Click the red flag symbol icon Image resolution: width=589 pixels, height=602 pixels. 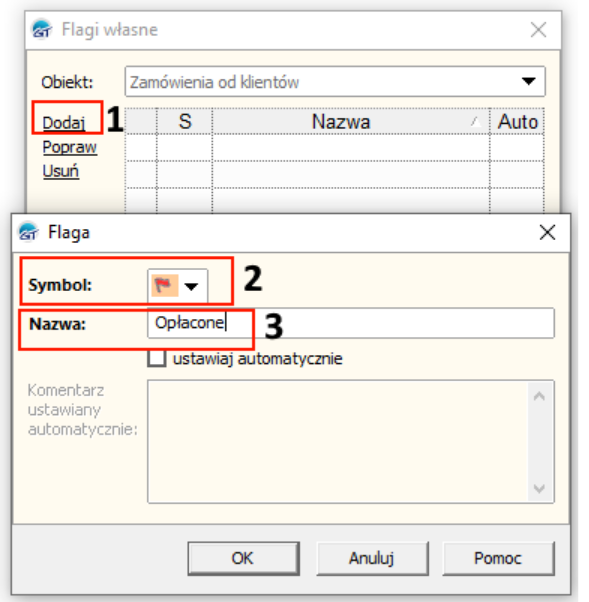tap(164, 286)
